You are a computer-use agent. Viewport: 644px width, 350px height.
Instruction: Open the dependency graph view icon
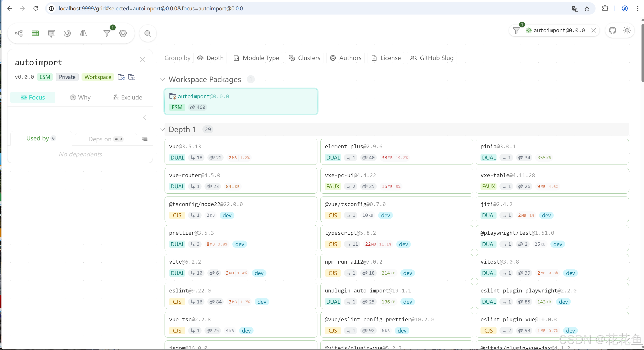[x=19, y=33]
